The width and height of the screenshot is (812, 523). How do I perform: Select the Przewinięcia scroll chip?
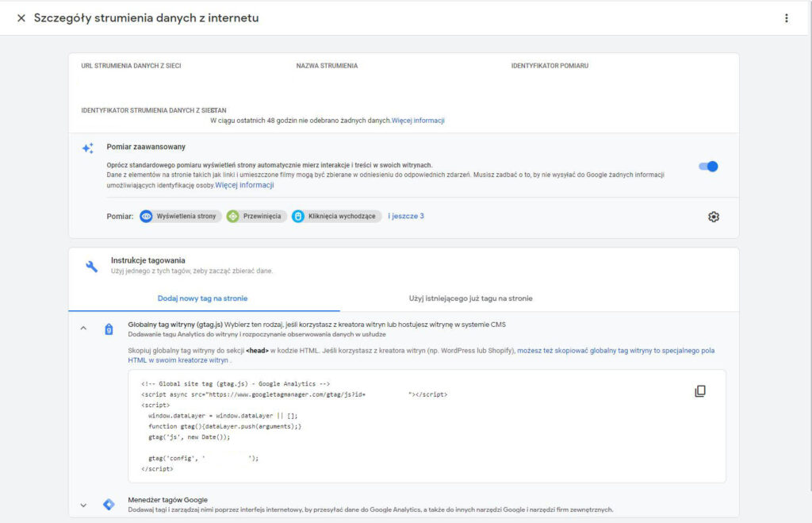point(256,216)
